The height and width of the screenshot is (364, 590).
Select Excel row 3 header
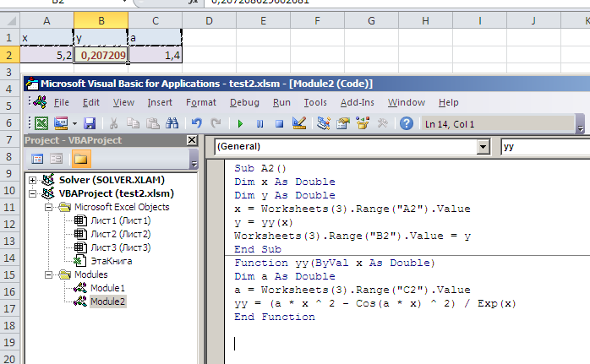(9, 72)
